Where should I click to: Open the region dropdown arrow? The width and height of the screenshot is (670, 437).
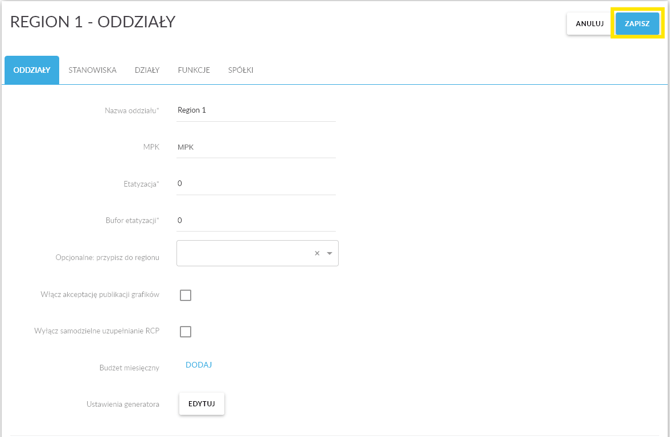tap(330, 254)
